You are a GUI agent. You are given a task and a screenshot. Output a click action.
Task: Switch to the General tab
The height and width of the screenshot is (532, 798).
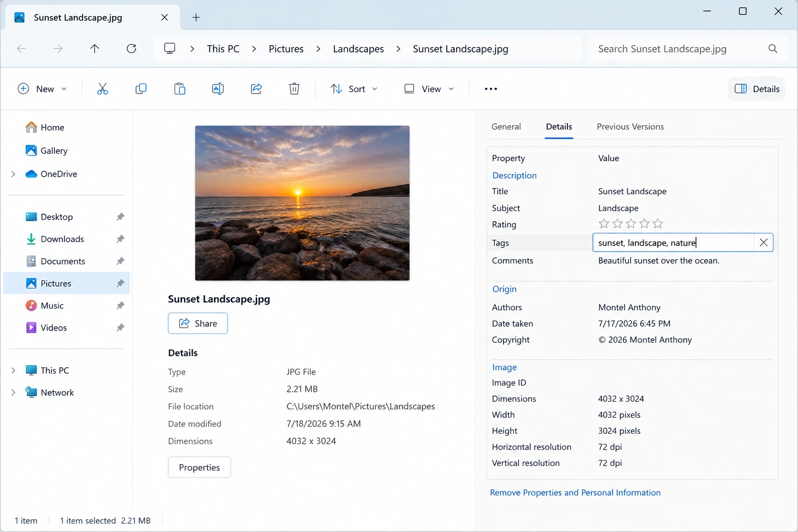[506, 127]
